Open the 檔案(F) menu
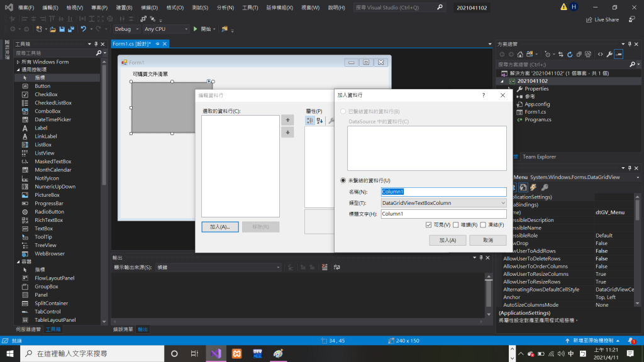Viewport: 644px width, 362px height. [x=26, y=8]
